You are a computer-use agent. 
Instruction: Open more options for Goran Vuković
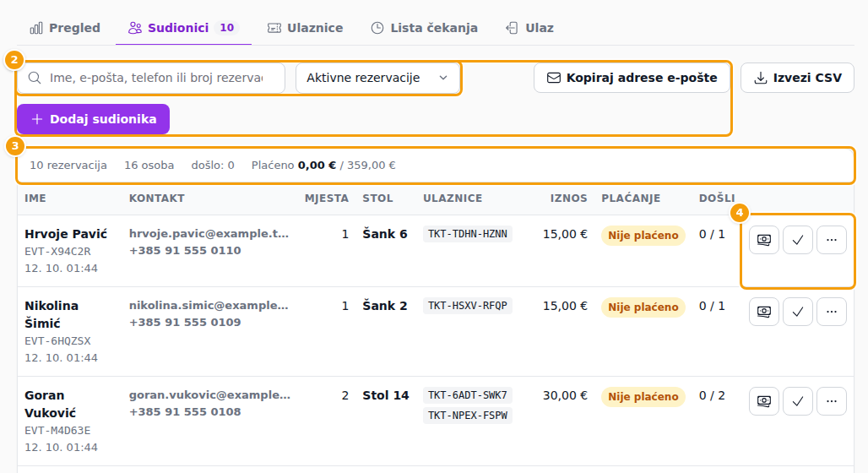tap(832, 401)
